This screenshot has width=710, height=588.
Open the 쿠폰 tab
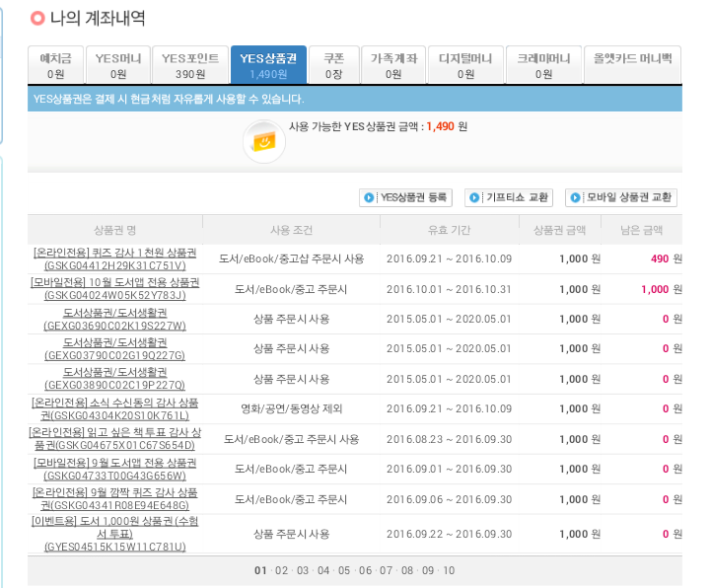click(x=333, y=65)
